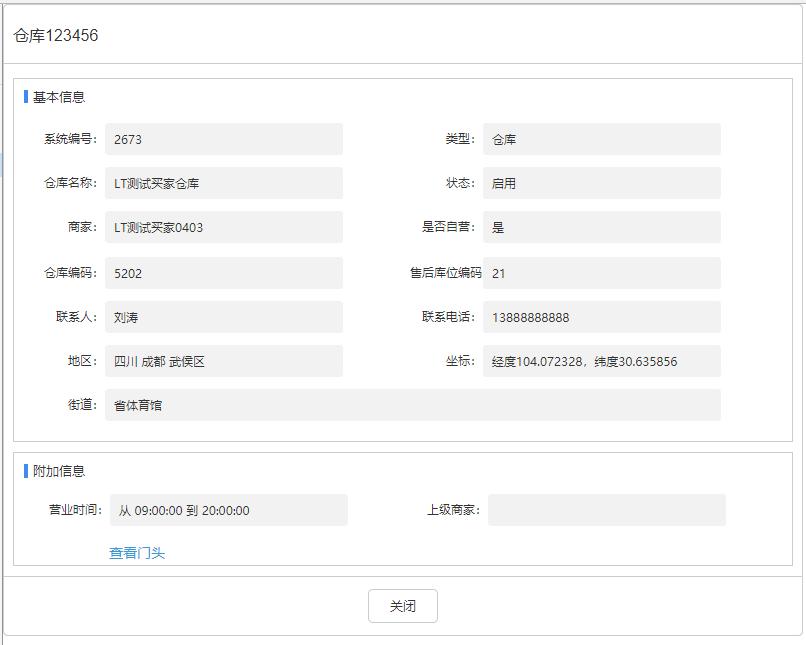
Task: Select the 是否自营 field
Action: [601, 227]
